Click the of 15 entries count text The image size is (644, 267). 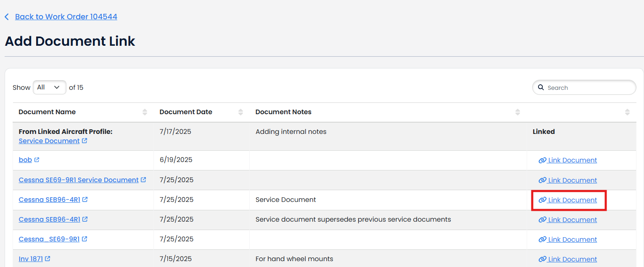point(76,87)
